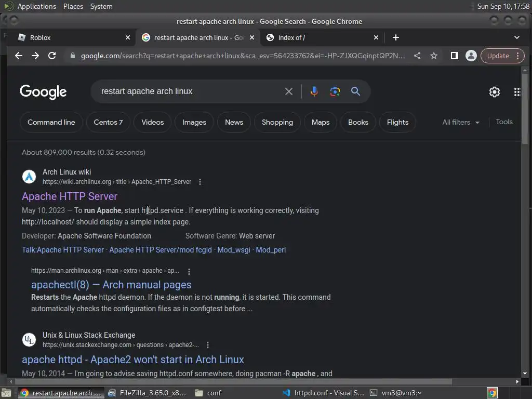Close the Index of / tab
This screenshot has width=532, height=399.
click(x=376, y=37)
